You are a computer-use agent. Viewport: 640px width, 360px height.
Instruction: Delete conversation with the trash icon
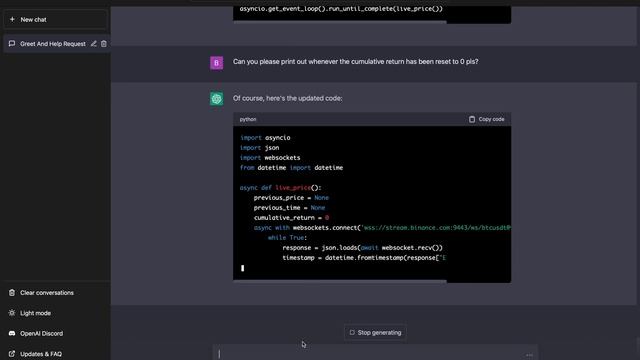click(x=104, y=44)
